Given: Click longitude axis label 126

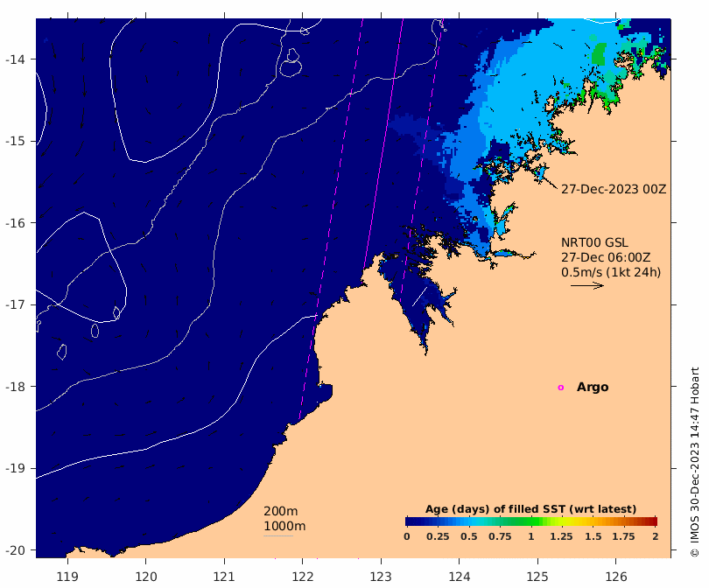Looking at the screenshot, I should pos(616,577).
